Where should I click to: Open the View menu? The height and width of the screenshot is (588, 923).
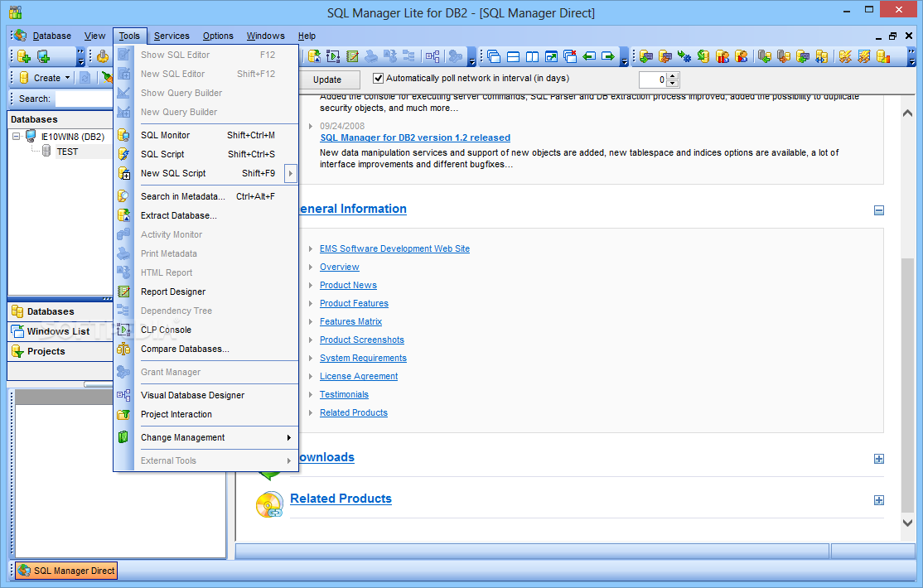94,36
